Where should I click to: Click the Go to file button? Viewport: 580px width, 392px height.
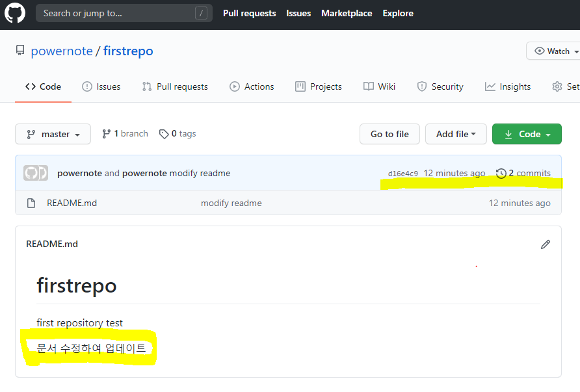click(x=389, y=134)
